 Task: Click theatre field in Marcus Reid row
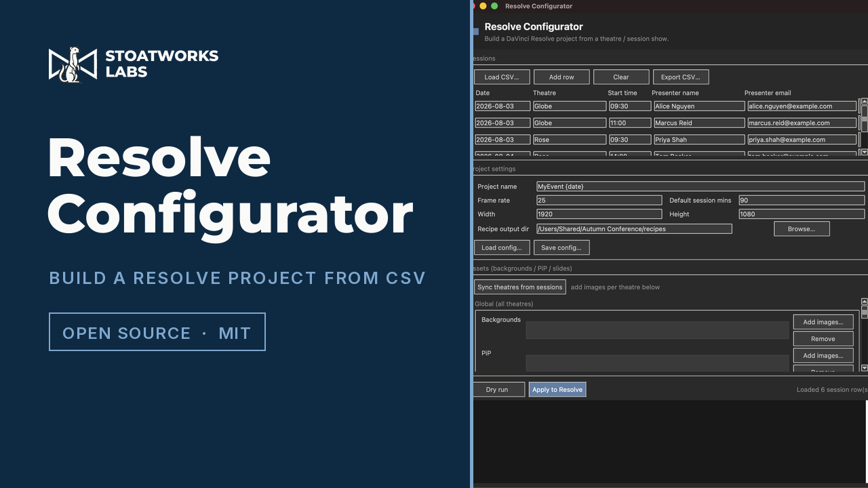pos(569,123)
